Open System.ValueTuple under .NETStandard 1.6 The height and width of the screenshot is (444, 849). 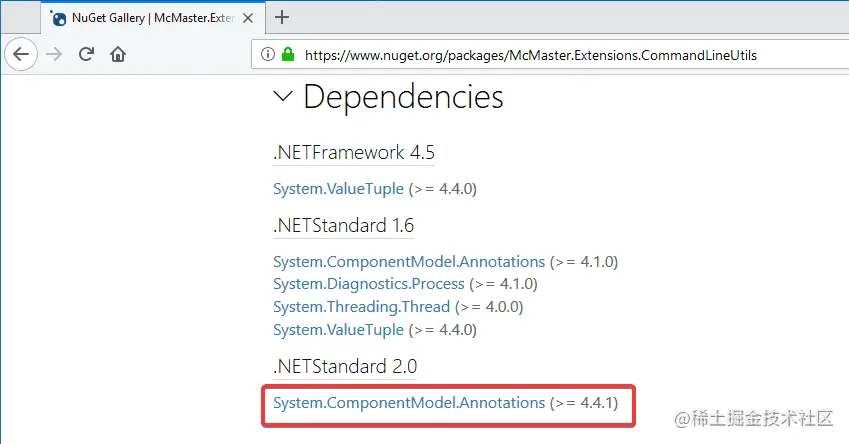pos(338,329)
